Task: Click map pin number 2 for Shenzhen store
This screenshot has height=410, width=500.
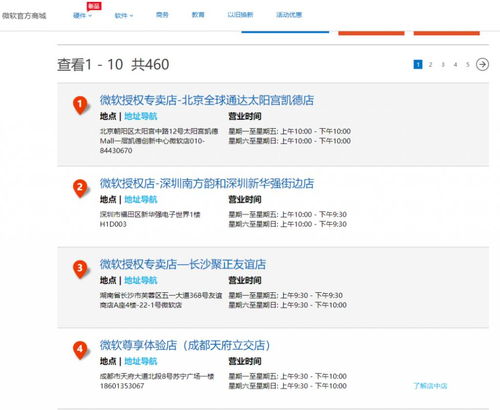Action: click(x=80, y=188)
